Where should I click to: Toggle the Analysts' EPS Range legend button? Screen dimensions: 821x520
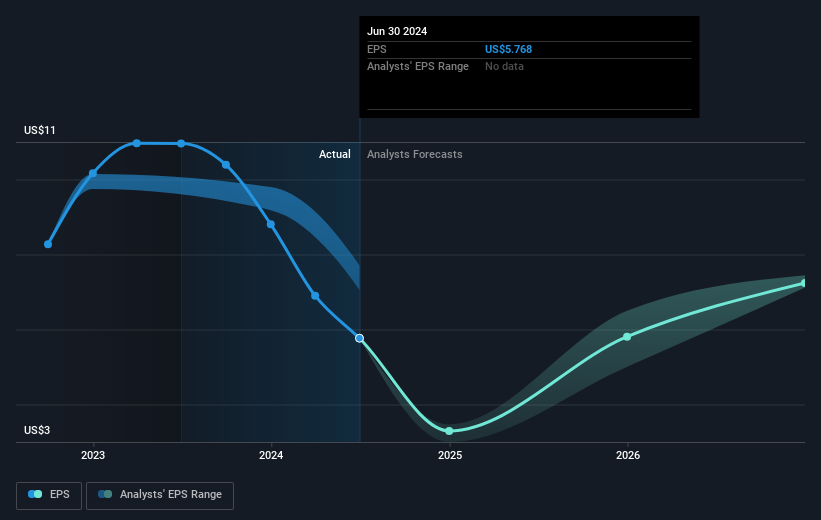[160, 495]
